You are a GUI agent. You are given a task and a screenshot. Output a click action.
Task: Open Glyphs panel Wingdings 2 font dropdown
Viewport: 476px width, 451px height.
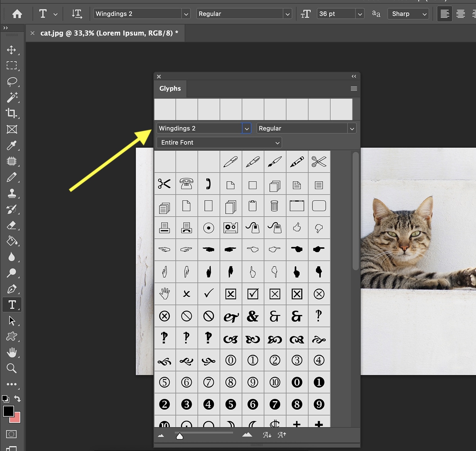click(x=247, y=128)
